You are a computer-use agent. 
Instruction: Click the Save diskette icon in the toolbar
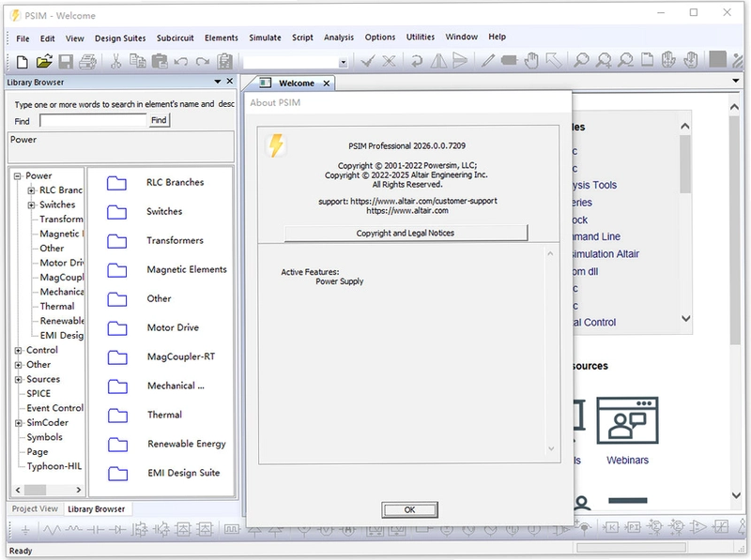click(66, 62)
